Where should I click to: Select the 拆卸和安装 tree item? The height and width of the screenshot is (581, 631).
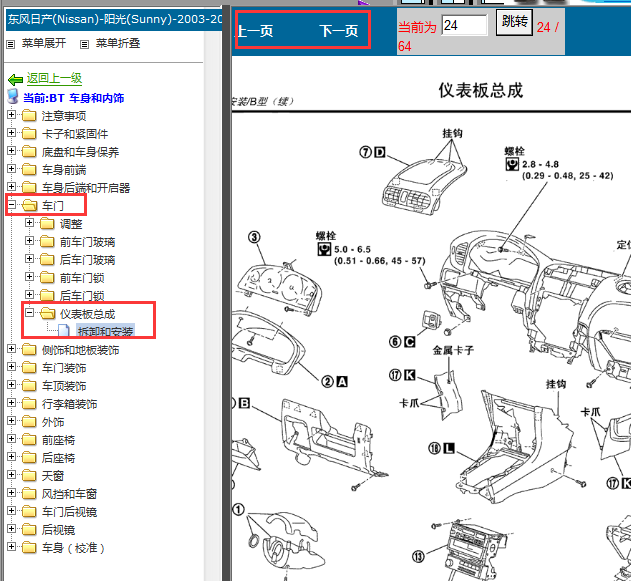pyautogui.click(x=105, y=331)
